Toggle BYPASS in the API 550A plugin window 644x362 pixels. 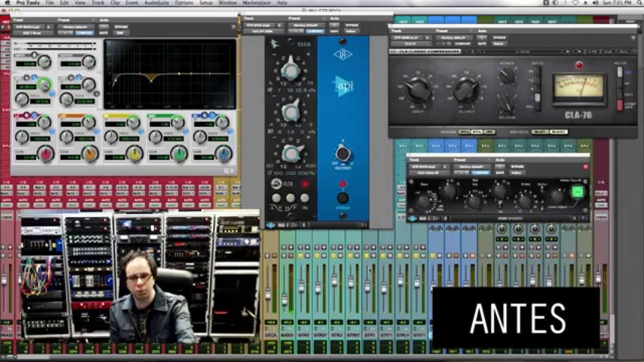(352, 25)
